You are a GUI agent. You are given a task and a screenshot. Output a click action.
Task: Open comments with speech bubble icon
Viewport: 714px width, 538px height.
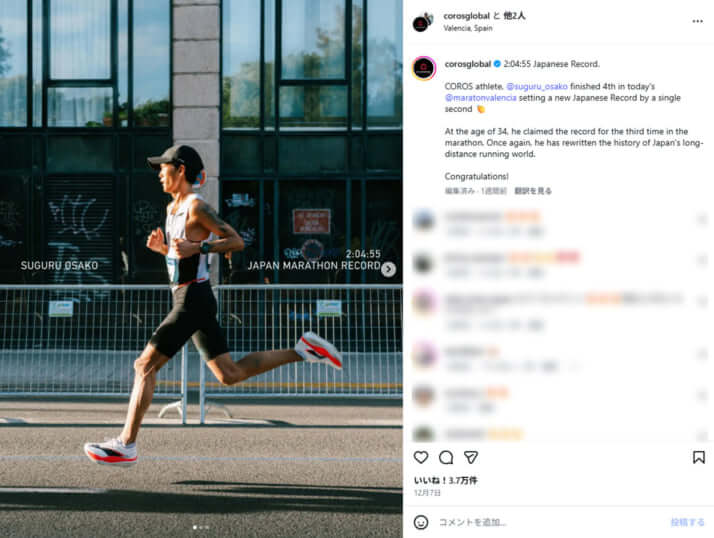click(446, 457)
